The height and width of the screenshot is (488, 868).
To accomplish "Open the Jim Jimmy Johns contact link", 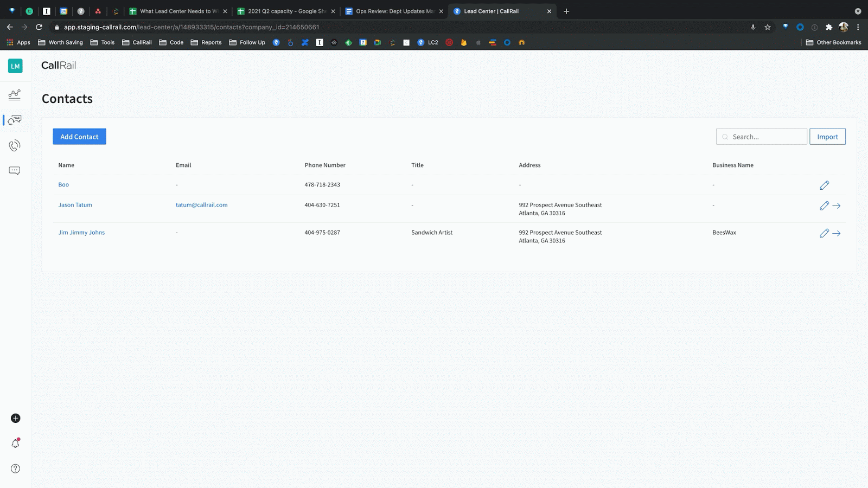I will (x=81, y=233).
